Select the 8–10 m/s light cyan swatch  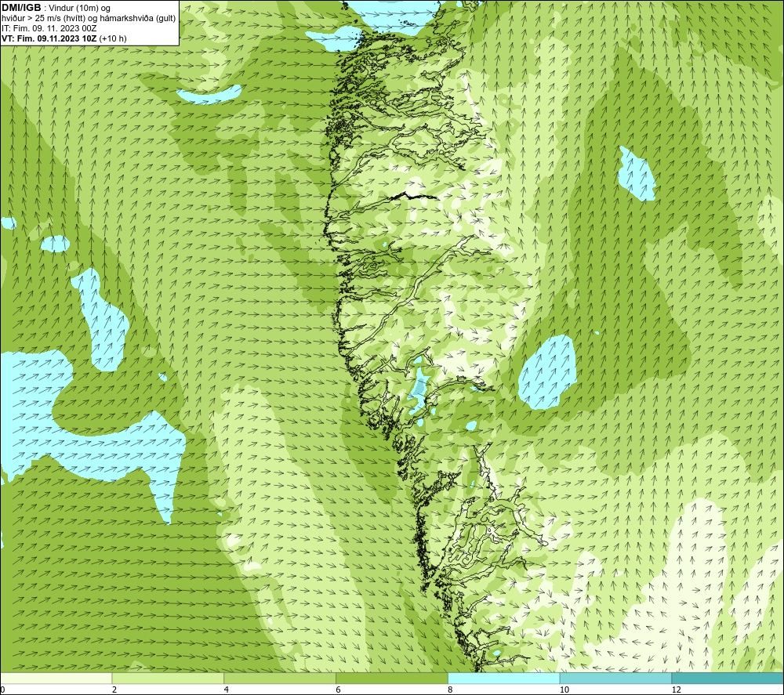503,678
